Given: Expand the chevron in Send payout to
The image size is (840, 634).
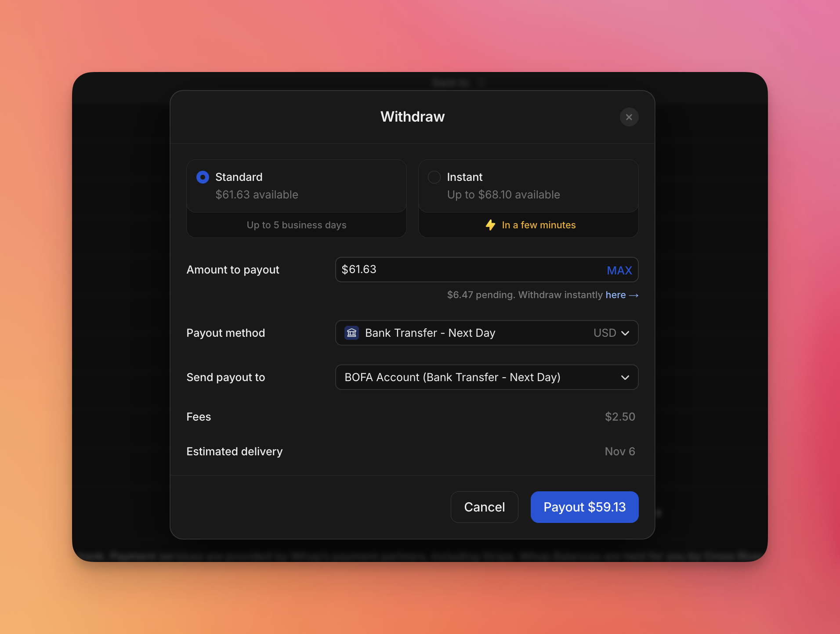Looking at the screenshot, I should point(625,378).
